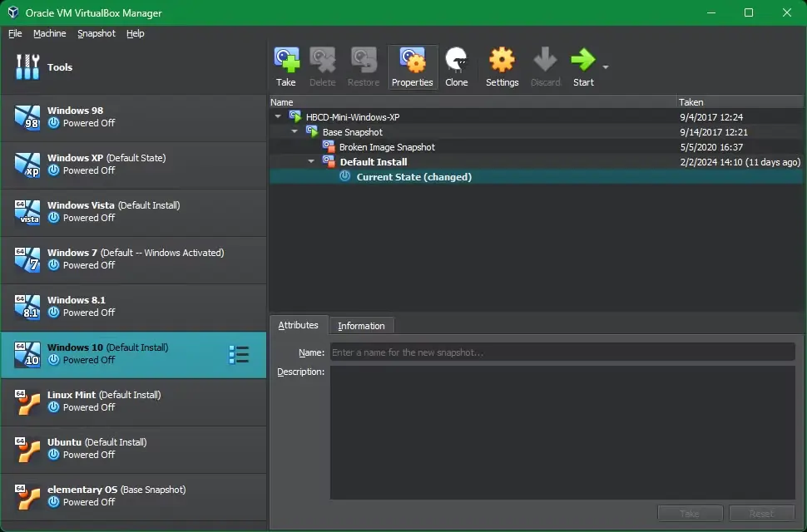Switch to the Information tab

[361, 326]
